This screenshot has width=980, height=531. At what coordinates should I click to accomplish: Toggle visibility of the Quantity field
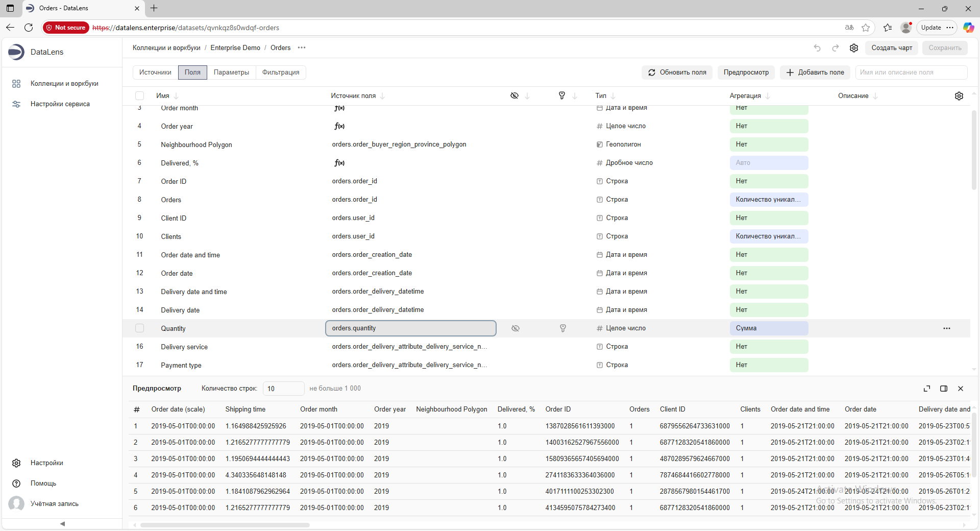click(516, 328)
